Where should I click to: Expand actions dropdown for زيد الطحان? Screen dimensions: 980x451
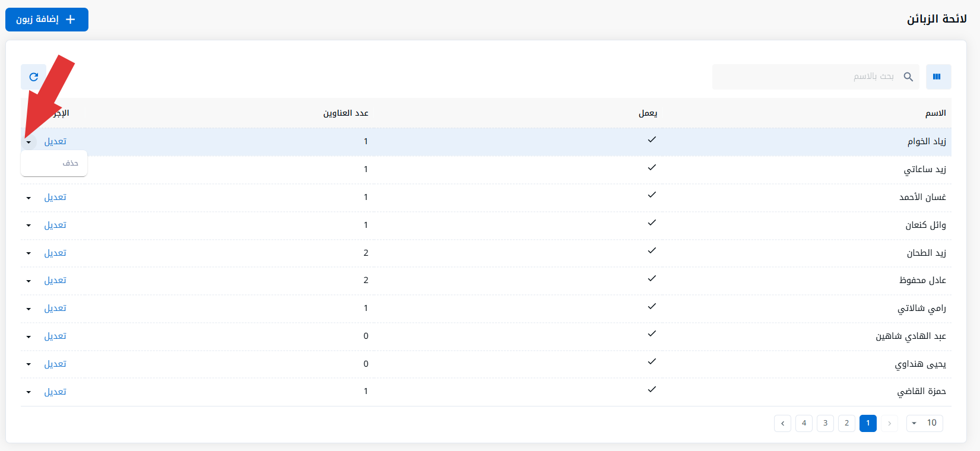tap(28, 253)
